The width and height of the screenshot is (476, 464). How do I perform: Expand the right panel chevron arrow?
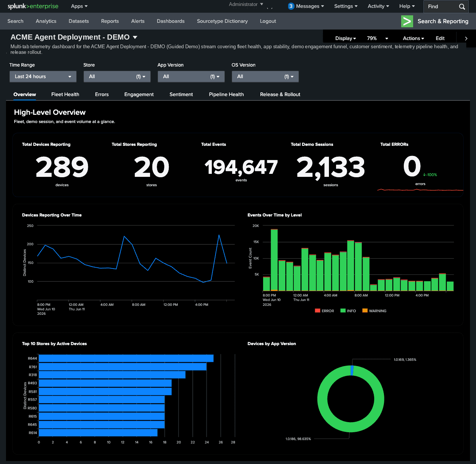pos(466,38)
